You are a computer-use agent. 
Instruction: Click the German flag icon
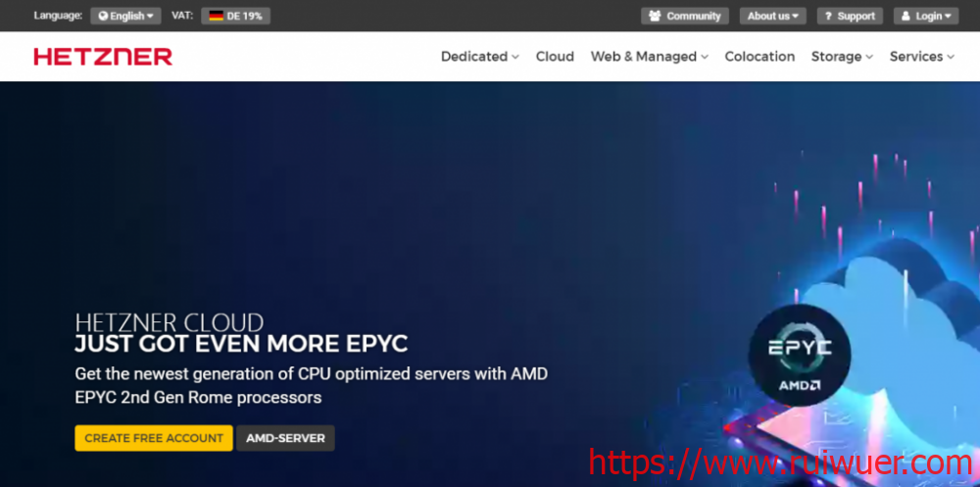(217, 17)
